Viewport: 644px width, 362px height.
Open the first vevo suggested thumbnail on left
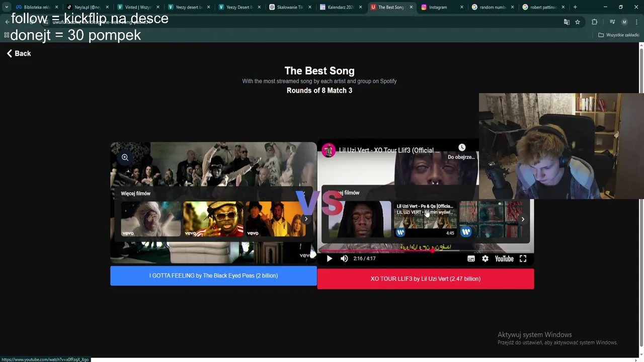(x=151, y=219)
